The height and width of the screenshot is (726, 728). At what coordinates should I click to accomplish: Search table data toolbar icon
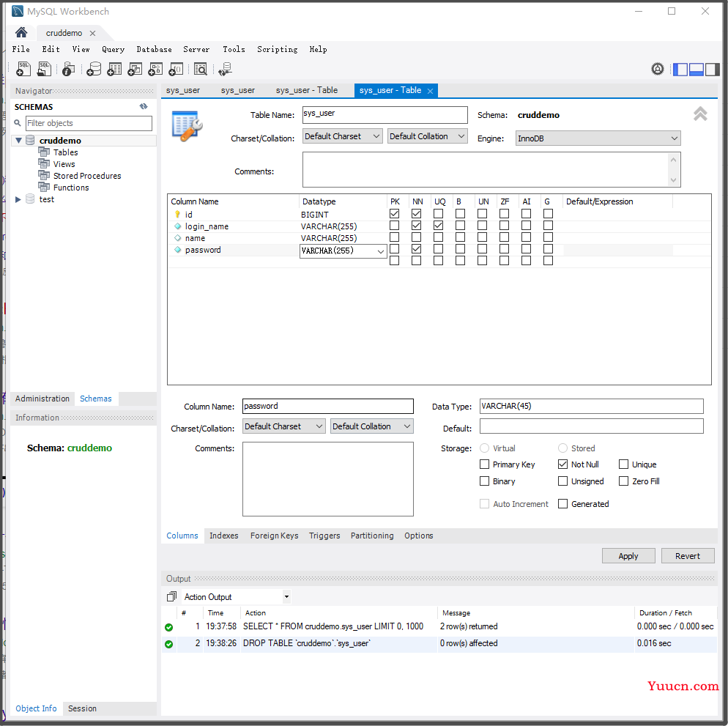(x=201, y=69)
